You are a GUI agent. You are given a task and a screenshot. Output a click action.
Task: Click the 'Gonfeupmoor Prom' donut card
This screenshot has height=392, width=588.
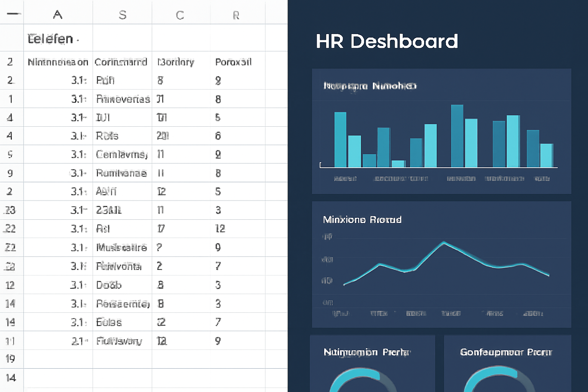pos(508,364)
